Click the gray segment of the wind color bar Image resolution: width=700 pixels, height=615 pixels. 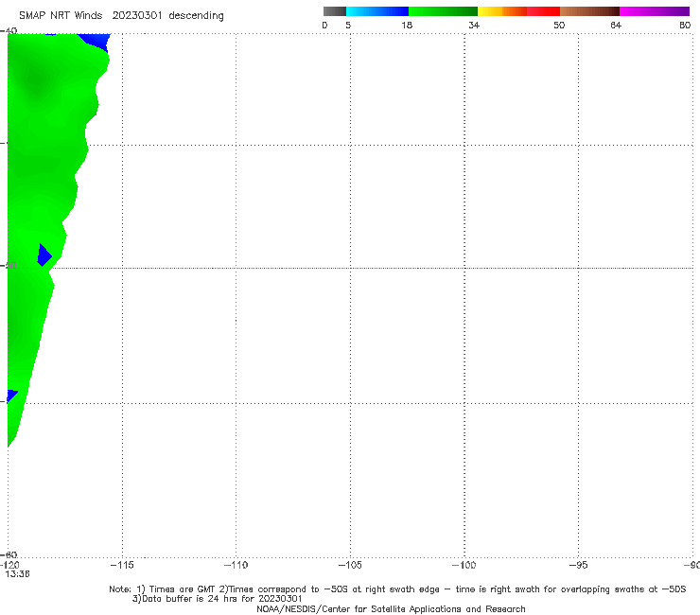pos(335,11)
